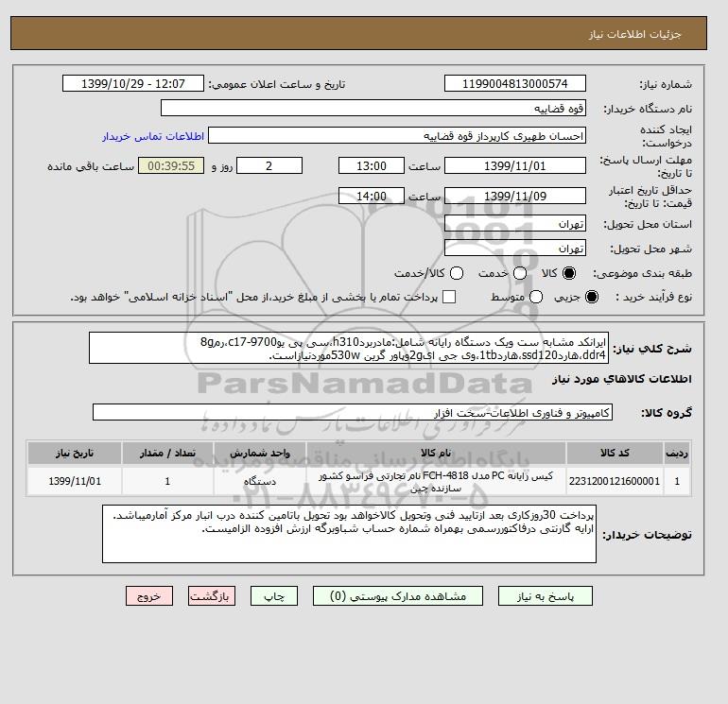Image resolution: width=728 pixels, height=704 pixels.
Task: Click the product name cell کیس رایانه PC
Action: coord(436,481)
